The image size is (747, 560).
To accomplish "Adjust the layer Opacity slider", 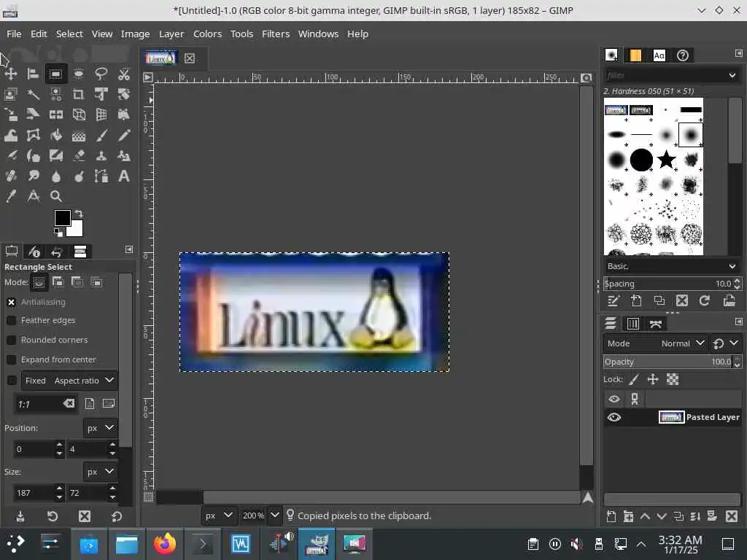I will point(672,362).
